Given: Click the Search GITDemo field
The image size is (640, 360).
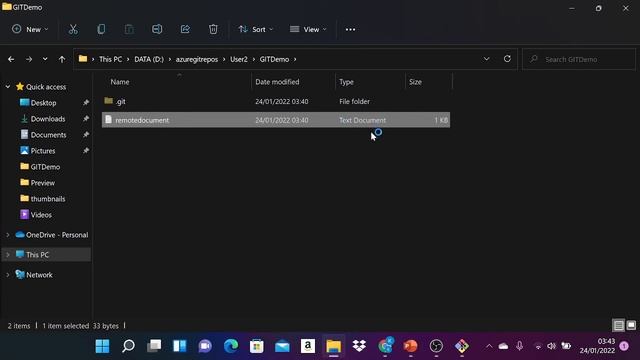Looking at the screenshot, I should (x=579, y=59).
